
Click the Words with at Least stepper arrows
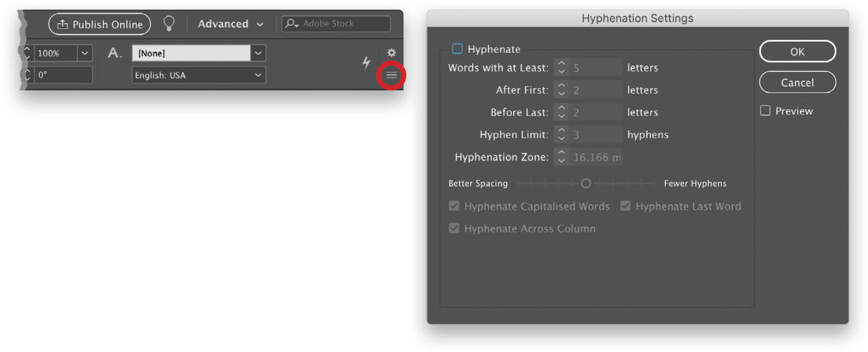coord(561,68)
